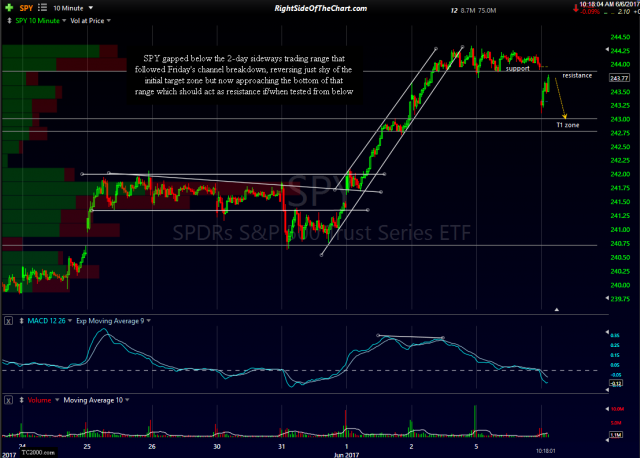Image resolution: width=640 pixels, height=458 pixels.
Task: Click the 5 date label on time axis
Action: tap(476, 447)
